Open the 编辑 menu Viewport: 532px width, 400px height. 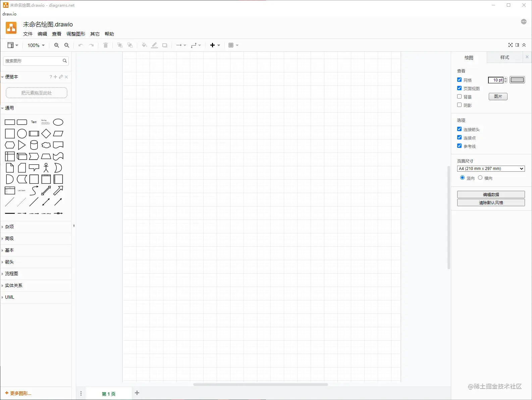pyautogui.click(x=42, y=34)
